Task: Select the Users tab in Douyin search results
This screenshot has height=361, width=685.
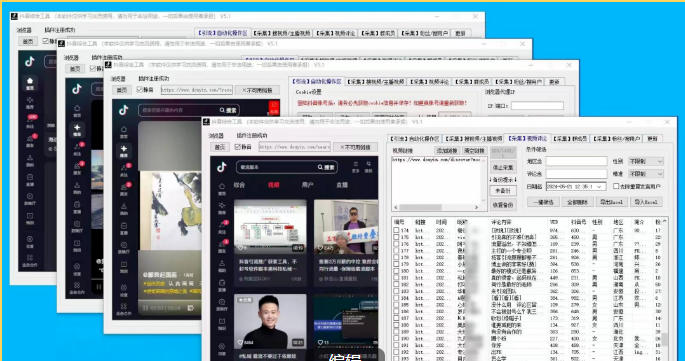Action: [x=307, y=185]
